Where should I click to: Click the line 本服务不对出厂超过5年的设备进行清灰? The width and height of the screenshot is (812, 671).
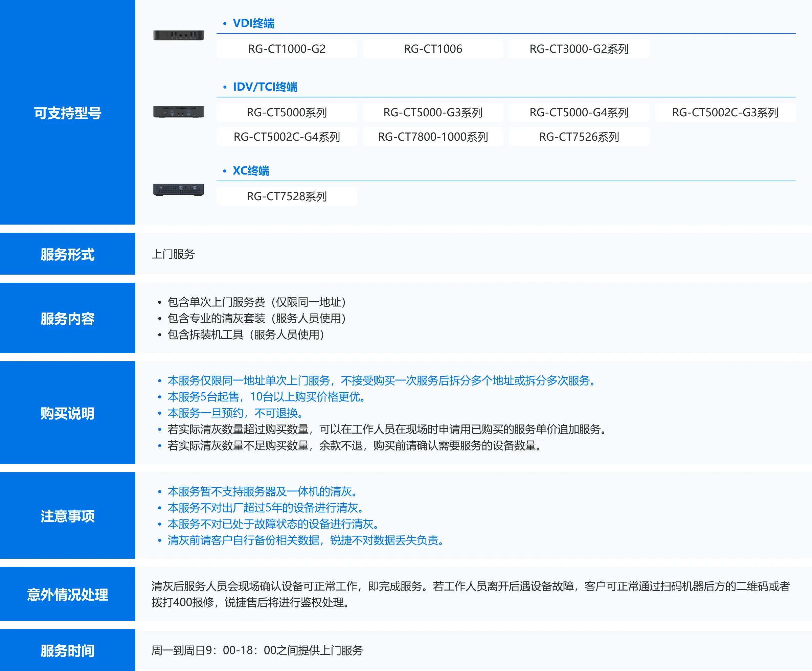265,508
